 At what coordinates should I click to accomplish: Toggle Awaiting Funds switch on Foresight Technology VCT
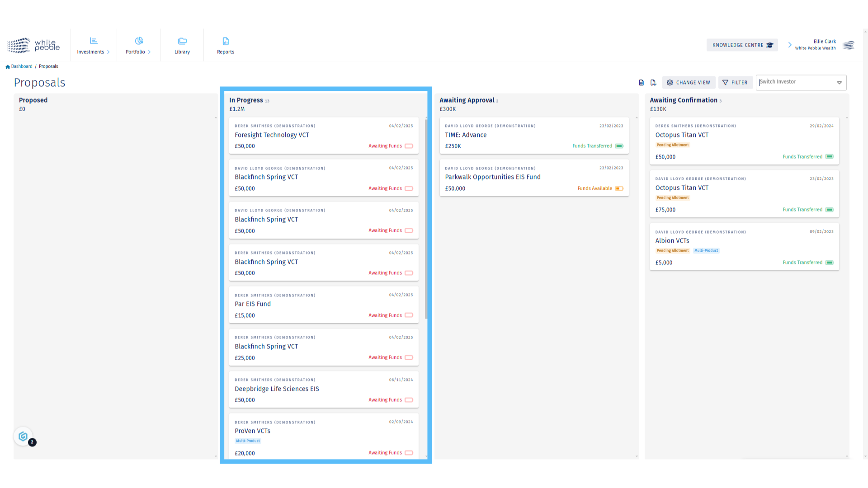[409, 146]
